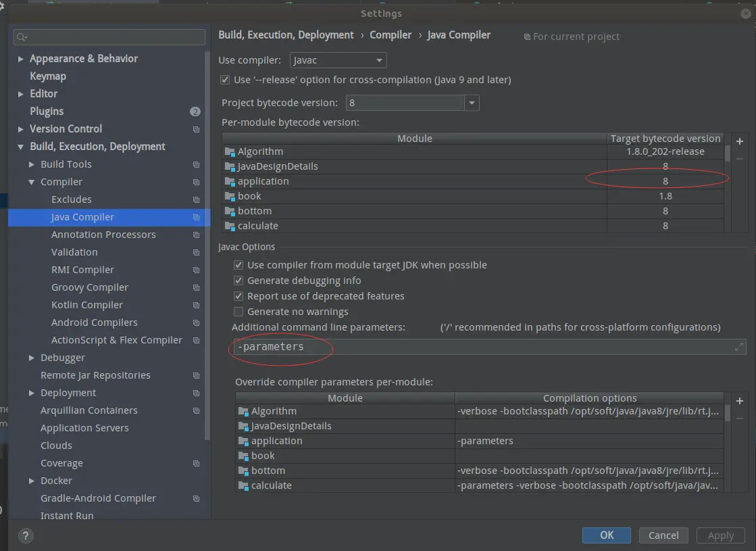
Task: Enable Generate no warnings checkbox
Action: pyautogui.click(x=238, y=312)
